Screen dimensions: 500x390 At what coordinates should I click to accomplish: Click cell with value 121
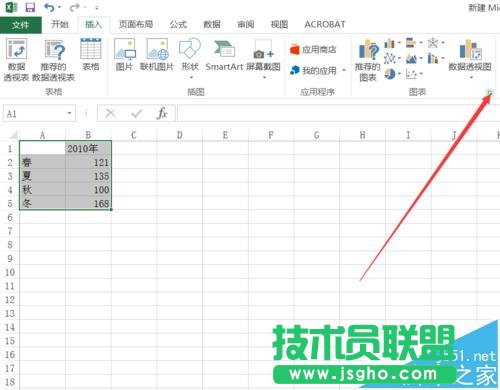88,162
